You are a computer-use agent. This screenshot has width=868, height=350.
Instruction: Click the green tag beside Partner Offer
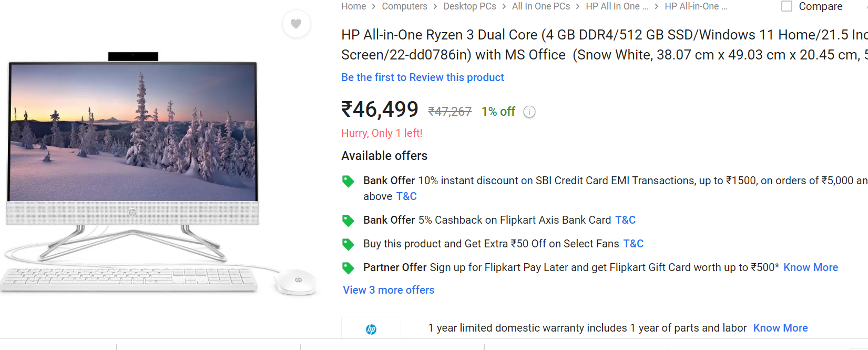(x=348, y=268)
